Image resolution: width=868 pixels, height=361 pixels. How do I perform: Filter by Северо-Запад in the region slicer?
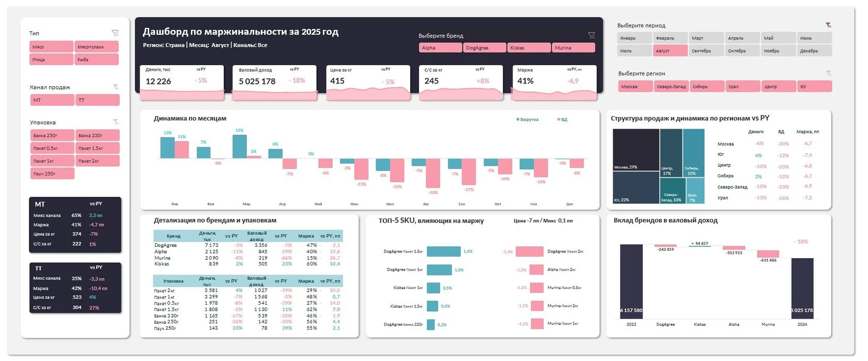(x=671, y=86)
